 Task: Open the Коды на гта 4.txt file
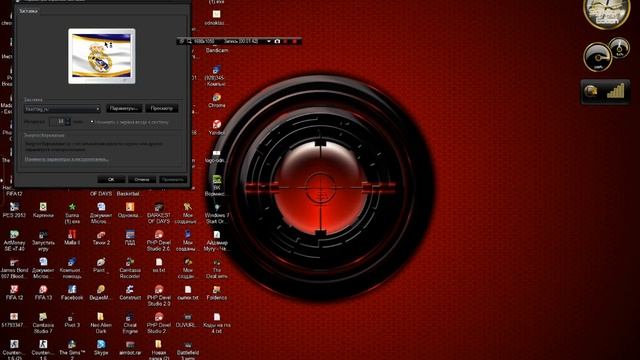[216, 323]
